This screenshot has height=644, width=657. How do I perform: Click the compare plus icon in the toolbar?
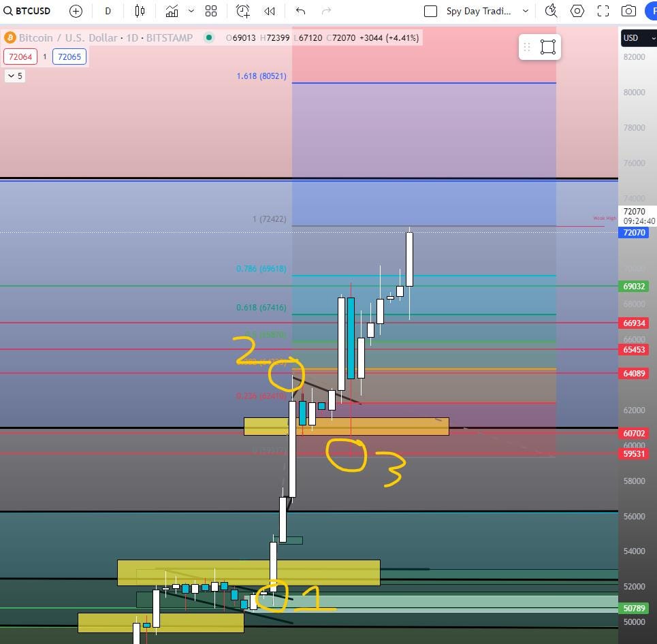click(76, 11)
